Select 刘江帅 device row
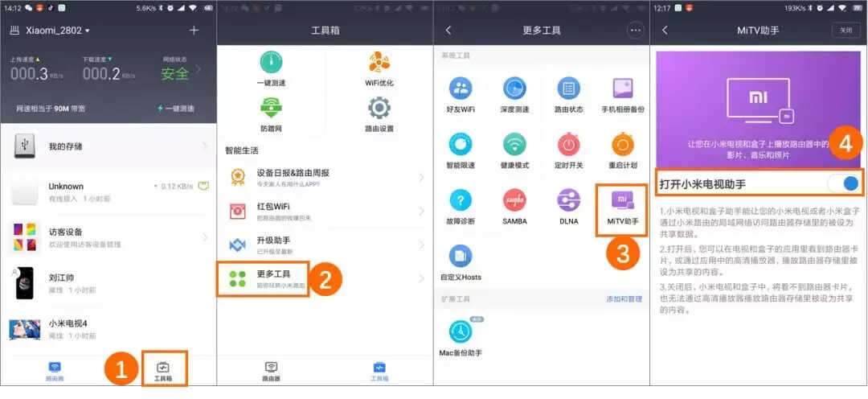The height and width of the screenshot is (399, 868). pos(108,282)
